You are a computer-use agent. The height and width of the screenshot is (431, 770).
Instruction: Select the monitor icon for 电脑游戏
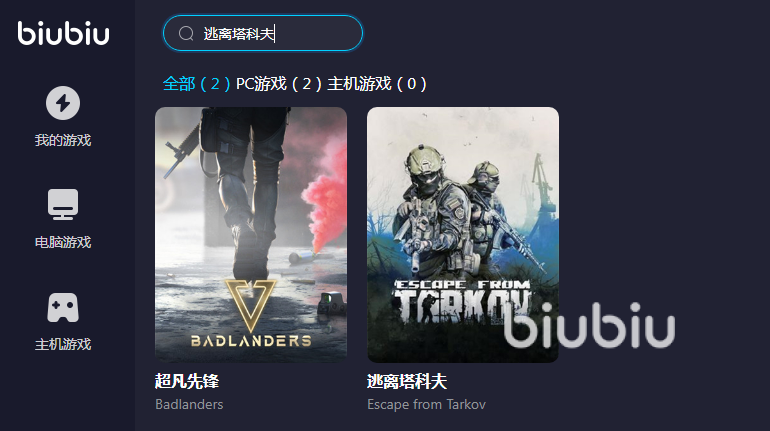[x=63, y=204]
